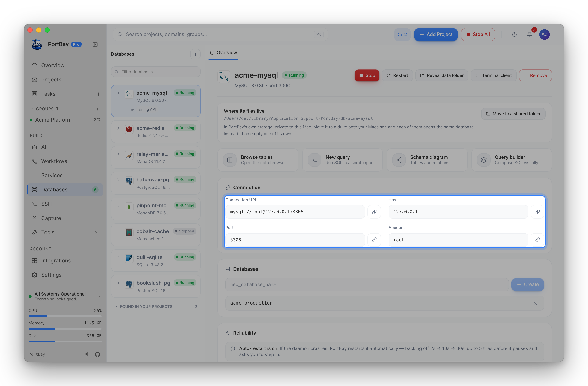Collapse the Groups section
This screenshot has height=386, width=588.
tap(32, 109)
